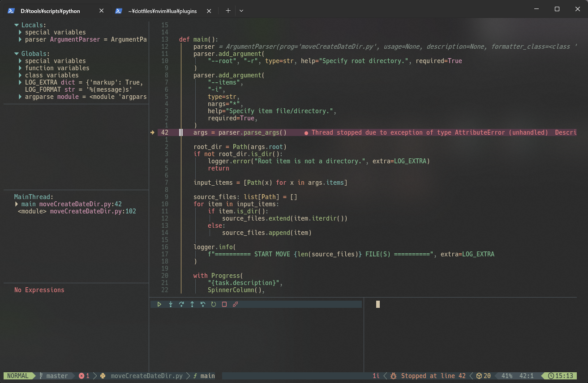
Task: Stop debugging with the red square icon
Action: click(224, 304)
